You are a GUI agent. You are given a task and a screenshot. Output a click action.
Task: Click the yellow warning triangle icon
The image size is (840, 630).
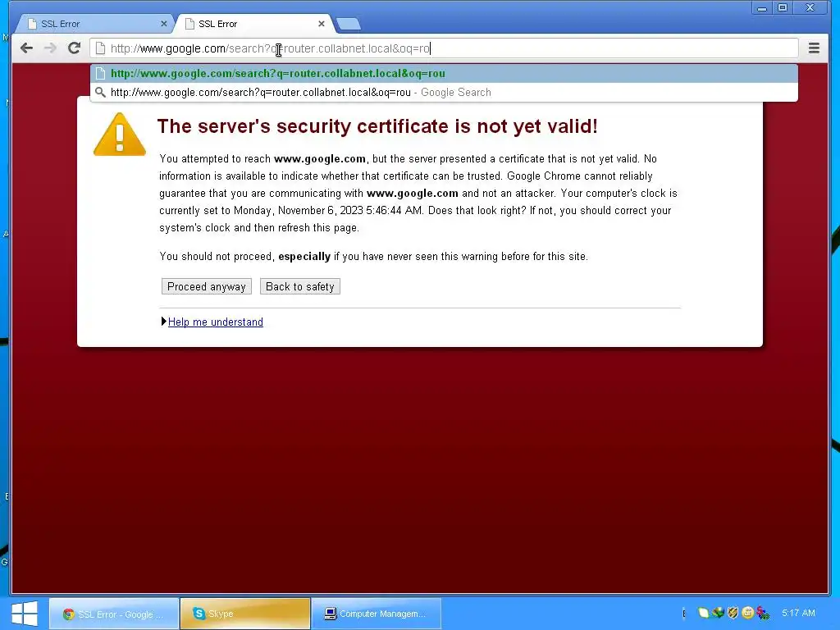[120, 135]
